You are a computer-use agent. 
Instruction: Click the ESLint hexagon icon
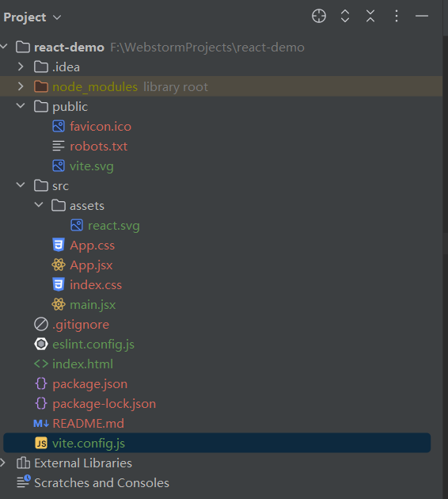tap(41, 344)
